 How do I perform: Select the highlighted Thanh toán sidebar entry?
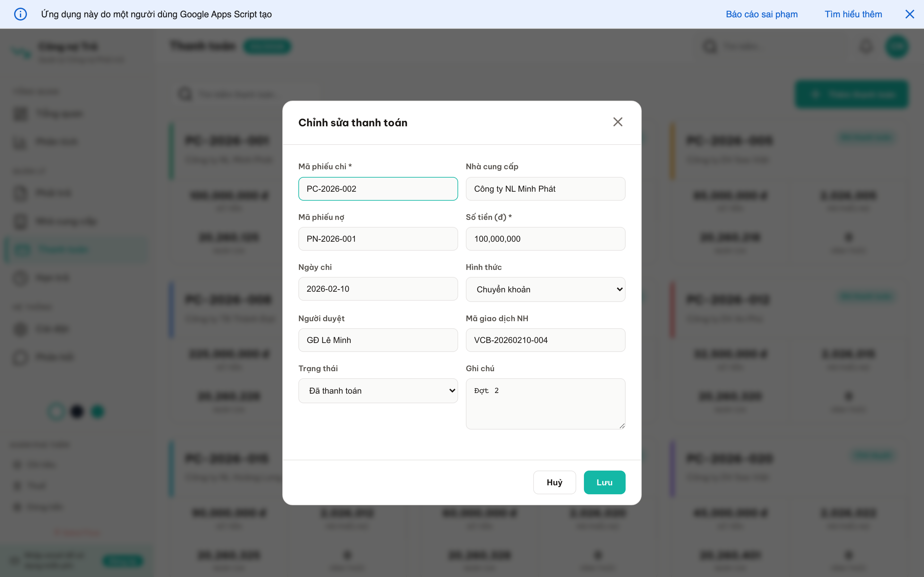tap(63, 249)
